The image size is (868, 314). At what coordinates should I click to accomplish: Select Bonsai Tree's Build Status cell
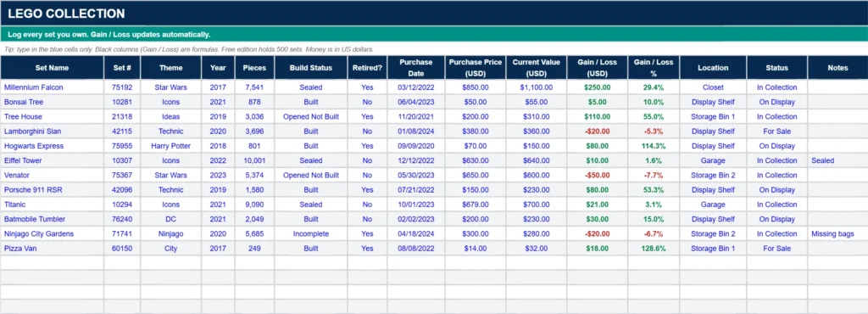[x=311, y=102]
